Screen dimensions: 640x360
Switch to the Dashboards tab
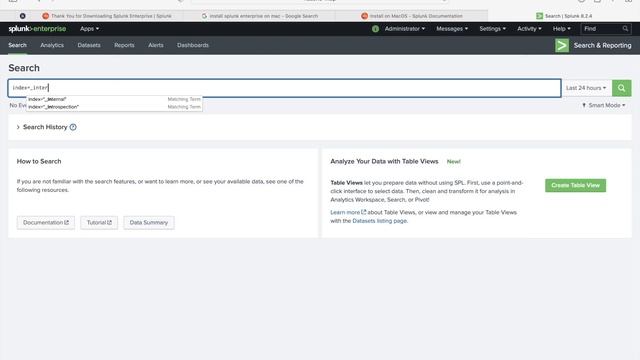pos(193,45)
